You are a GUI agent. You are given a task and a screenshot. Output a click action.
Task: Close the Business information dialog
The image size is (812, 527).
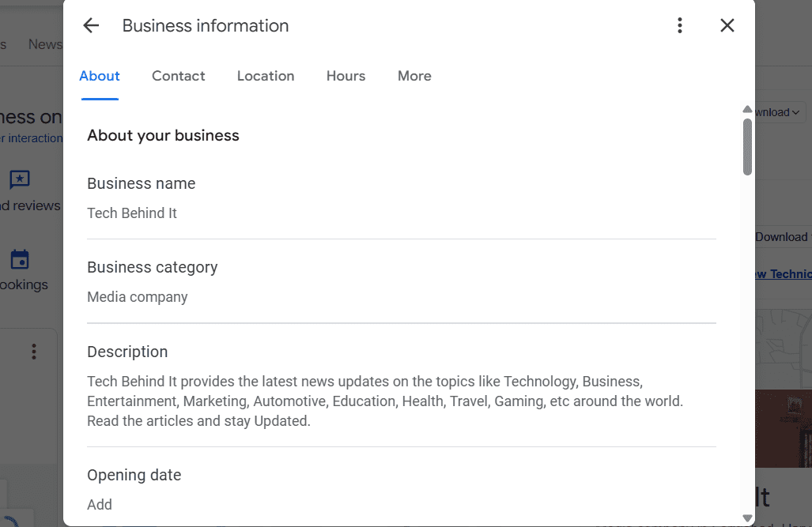click(727, 24)
